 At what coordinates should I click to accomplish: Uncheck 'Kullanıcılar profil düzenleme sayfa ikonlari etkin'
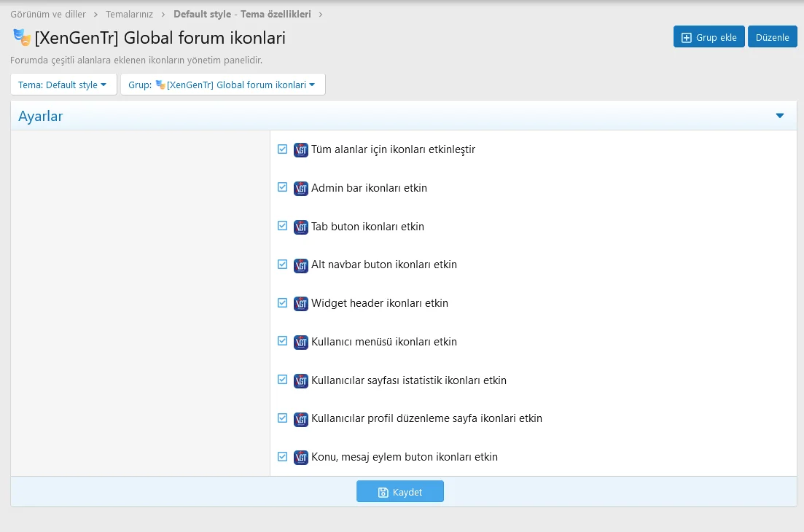[x=282, y=418]
